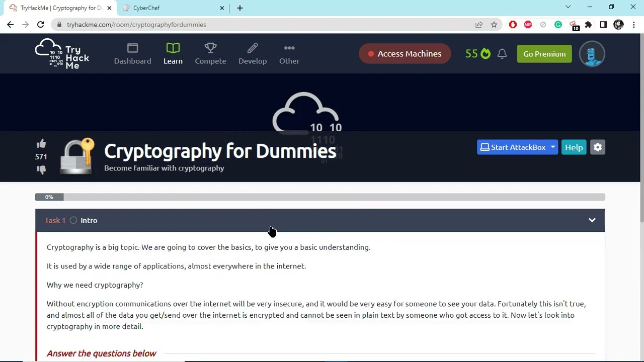Open tab search dropdown
Viewport: 644px width, 362px height.
coord(568,7)
